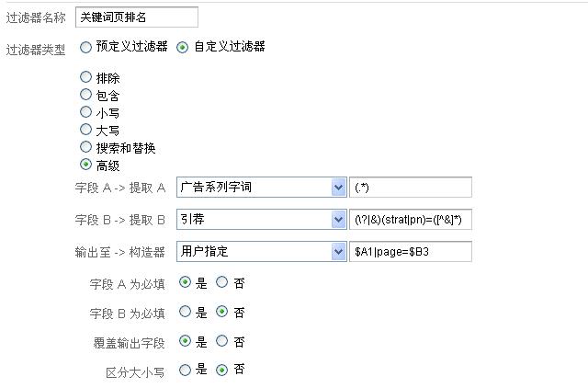
Task: Click the 字段 A extraction pattern field
Action: coord(411,188)
